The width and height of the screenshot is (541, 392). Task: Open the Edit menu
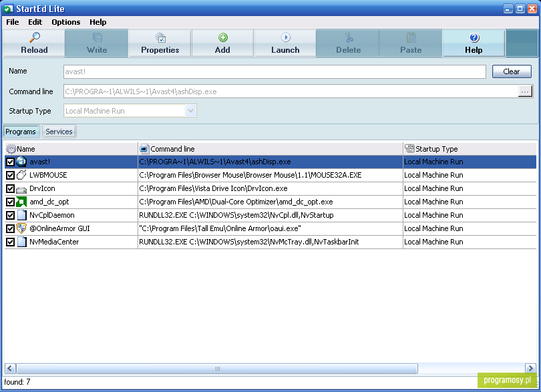coord(35,22)
